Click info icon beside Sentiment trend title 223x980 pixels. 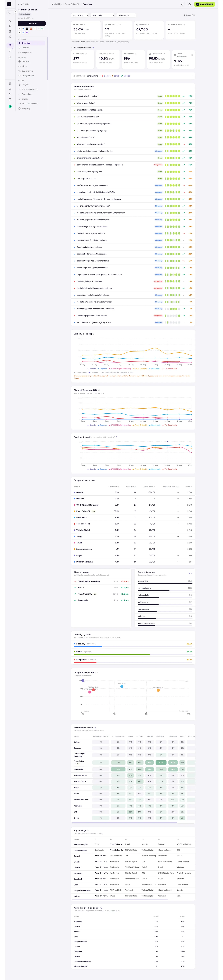(x=116, y=437)
